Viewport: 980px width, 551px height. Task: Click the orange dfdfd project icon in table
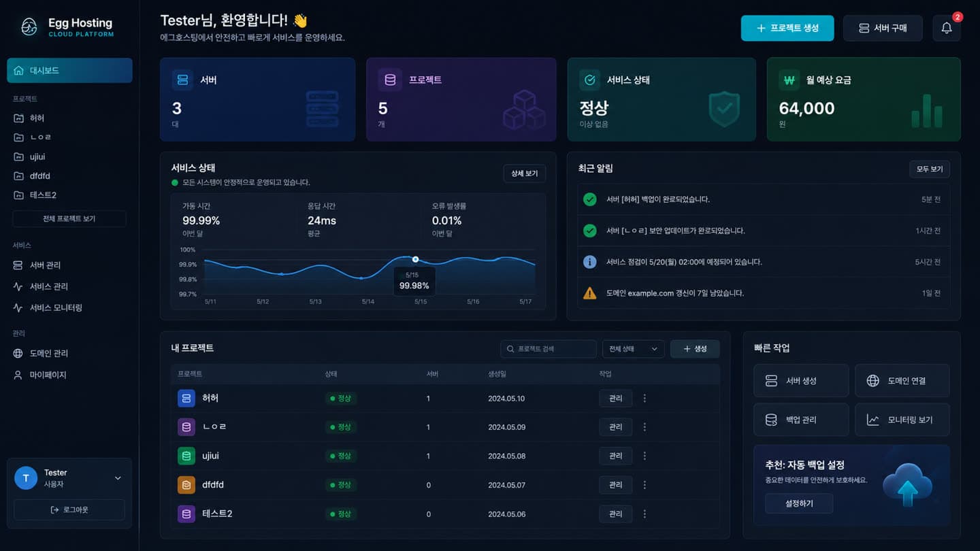tap(186, 485)
